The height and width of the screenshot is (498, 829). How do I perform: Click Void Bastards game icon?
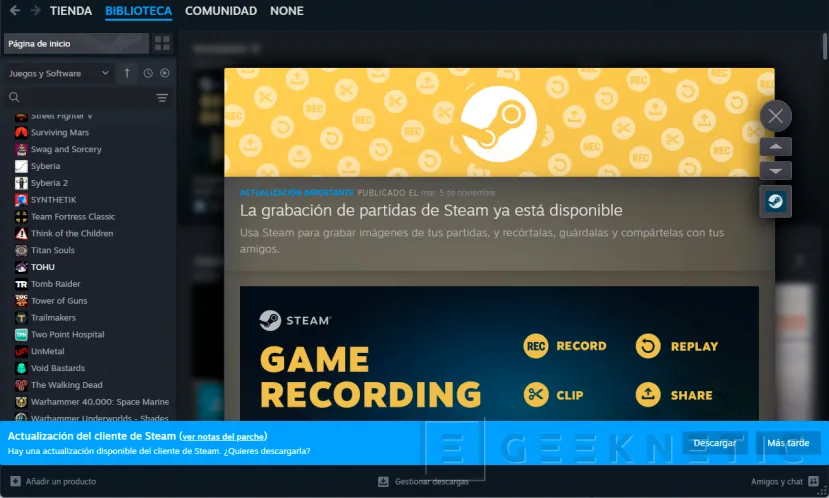pos(21,368)
